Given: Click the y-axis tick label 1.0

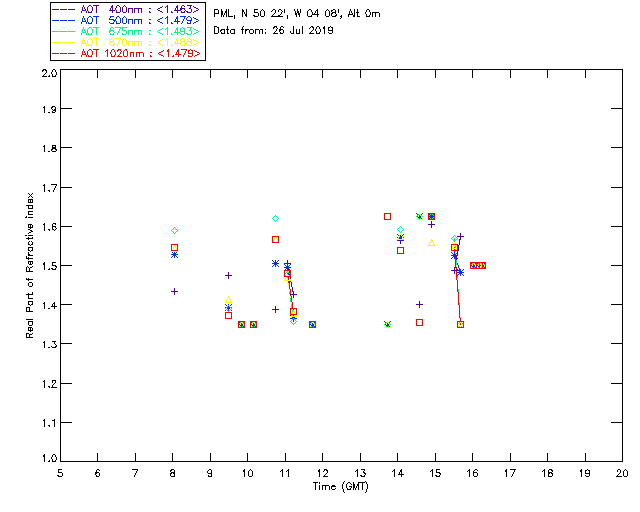Looking at the screenshot, I should 49,458.
